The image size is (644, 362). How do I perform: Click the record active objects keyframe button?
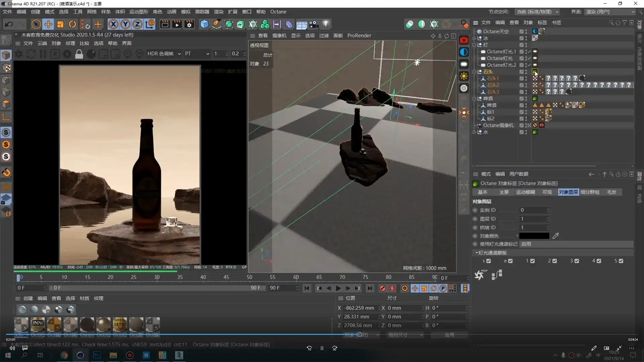[x=382, y=288]
